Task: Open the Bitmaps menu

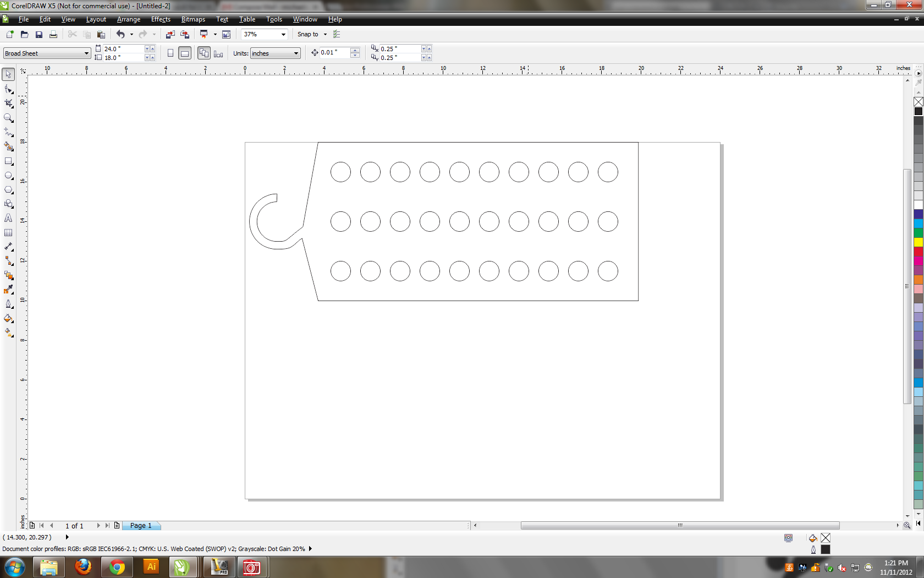Action: (x=193, y=19)
